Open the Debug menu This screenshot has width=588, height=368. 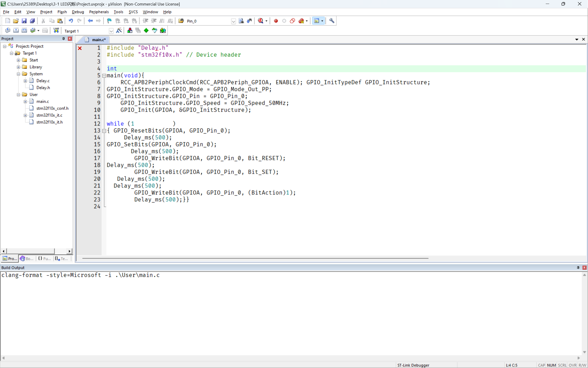(78, 12)
